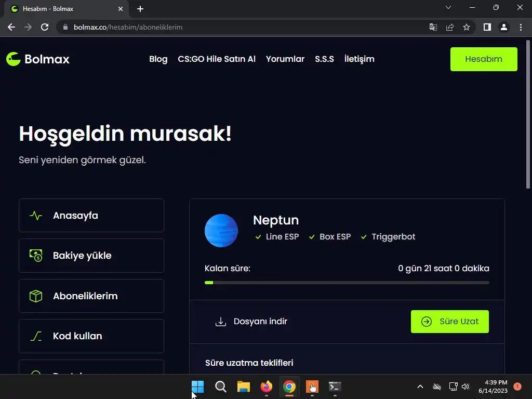Click the Bolmax logo icon
The image size is (532, 399).
(x=14, y=59)
